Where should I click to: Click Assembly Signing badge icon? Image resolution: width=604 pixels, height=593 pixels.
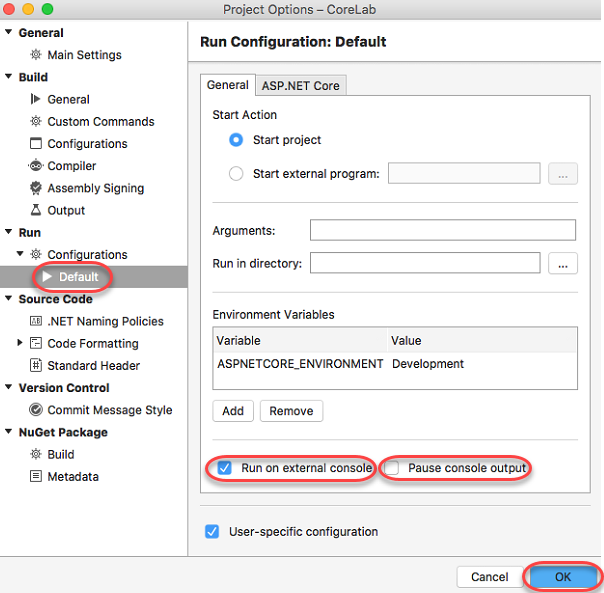[36, 188]
